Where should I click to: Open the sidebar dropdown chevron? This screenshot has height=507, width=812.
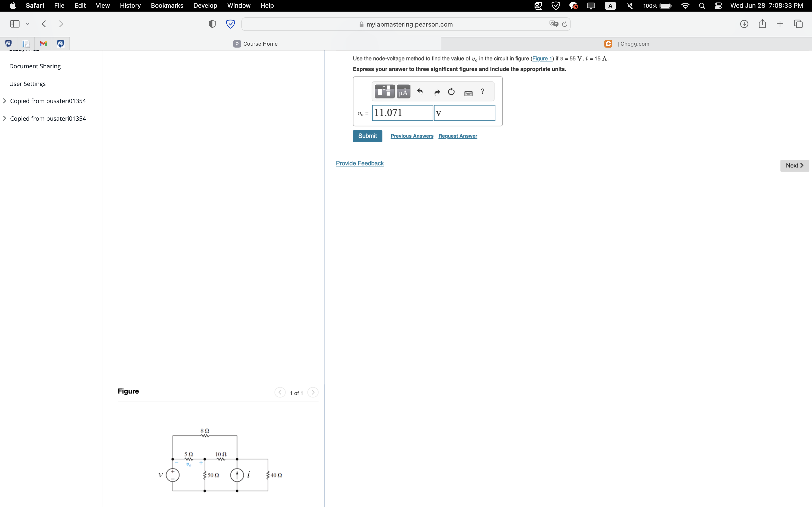tap(28, 23)
